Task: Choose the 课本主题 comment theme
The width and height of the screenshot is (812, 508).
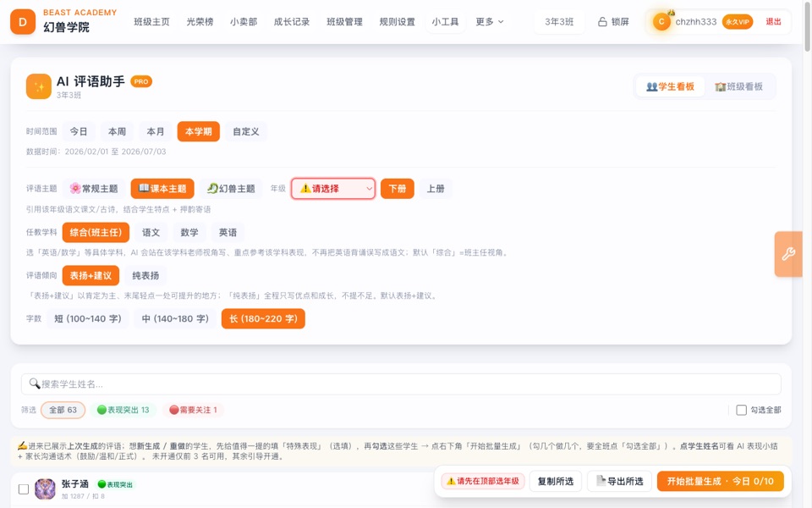Action: 162,189
